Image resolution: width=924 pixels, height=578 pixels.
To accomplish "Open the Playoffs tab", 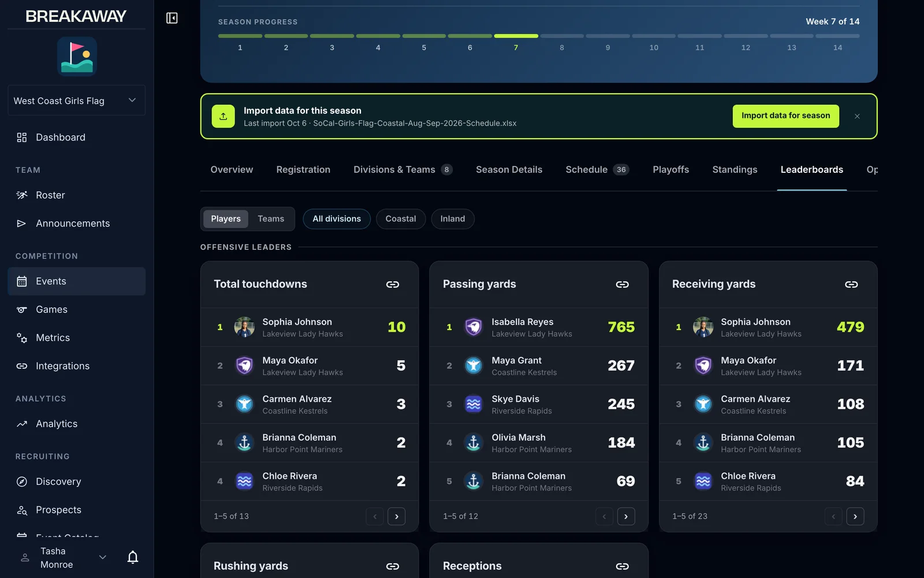I will coord(670,169).
